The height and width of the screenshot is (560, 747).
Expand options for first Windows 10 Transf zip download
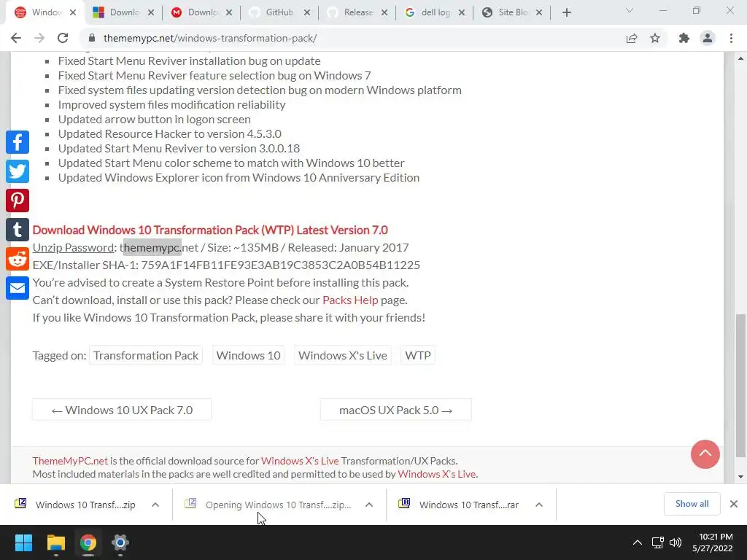tap(155, 505)
